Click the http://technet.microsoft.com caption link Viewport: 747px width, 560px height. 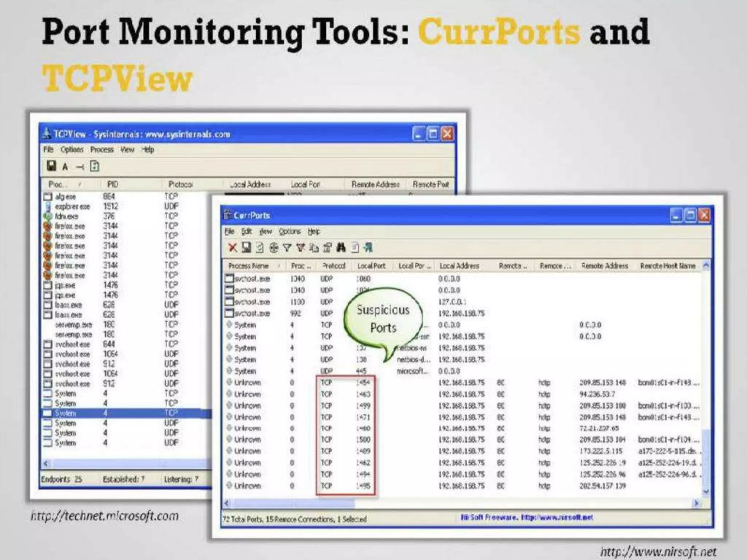[105, 516]
